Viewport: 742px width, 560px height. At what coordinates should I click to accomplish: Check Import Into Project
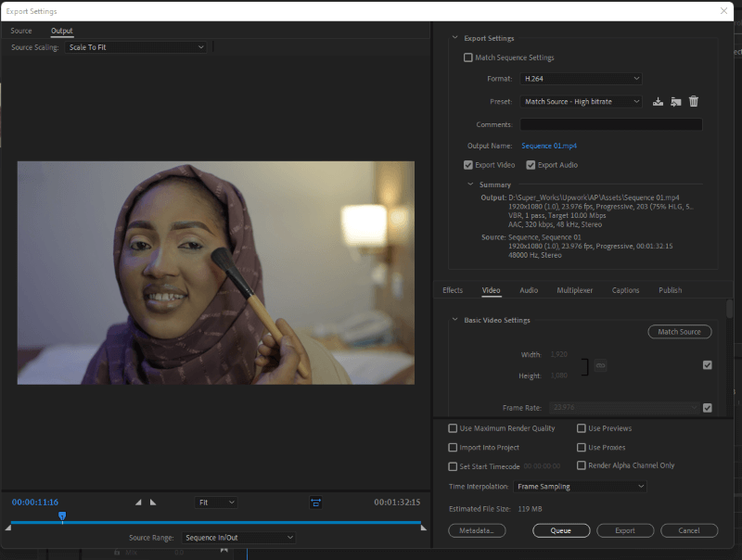pyautogui.click(x=453, y=448)
